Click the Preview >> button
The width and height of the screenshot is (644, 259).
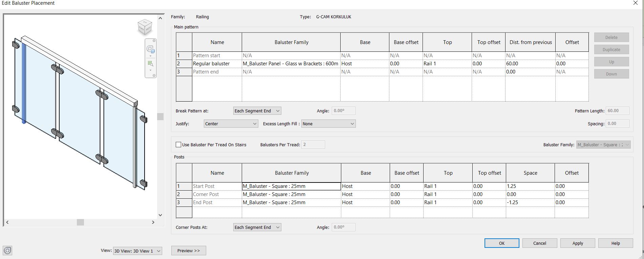tap(189, 251)
